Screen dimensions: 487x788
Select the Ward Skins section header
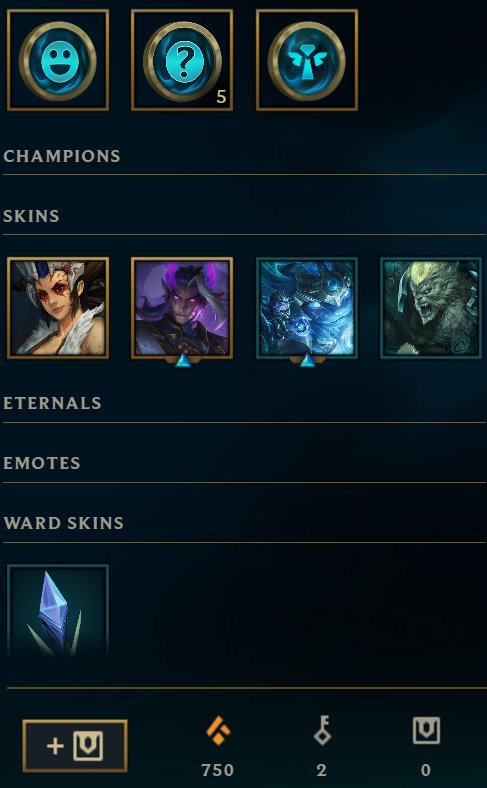[63, 523]
